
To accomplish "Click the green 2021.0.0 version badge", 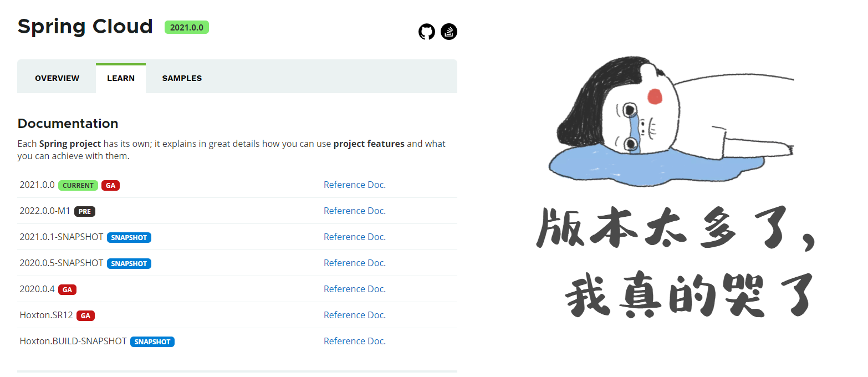I will (187, 27).
